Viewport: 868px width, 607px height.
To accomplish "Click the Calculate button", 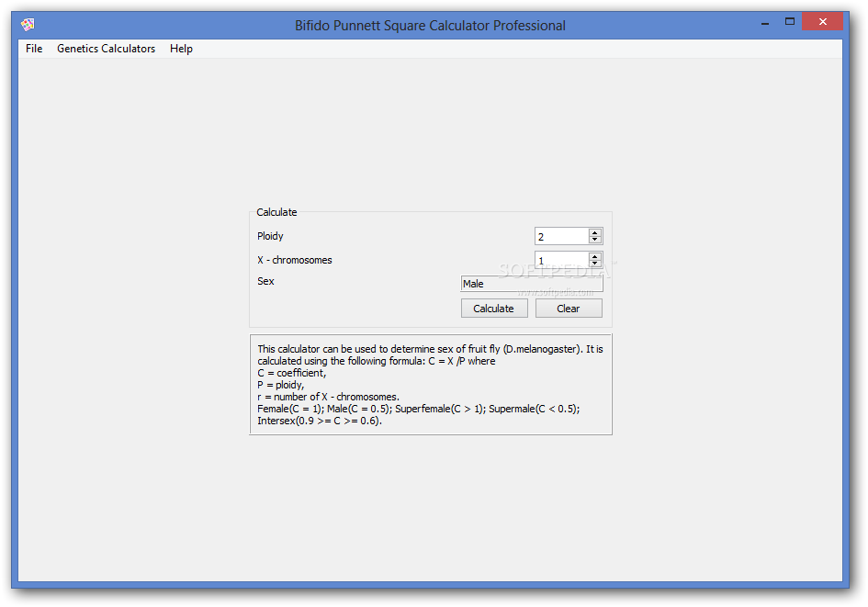I will [x=494, y=309].
